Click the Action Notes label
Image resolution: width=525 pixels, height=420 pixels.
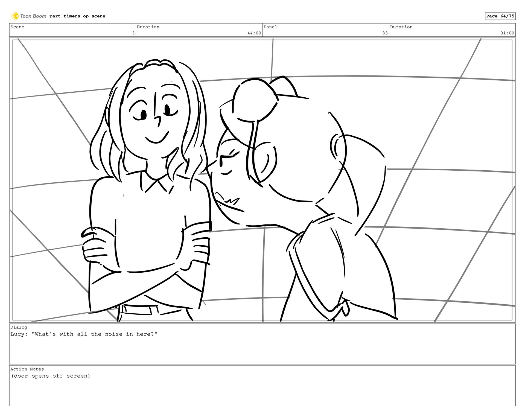click(x=27, y=369)
